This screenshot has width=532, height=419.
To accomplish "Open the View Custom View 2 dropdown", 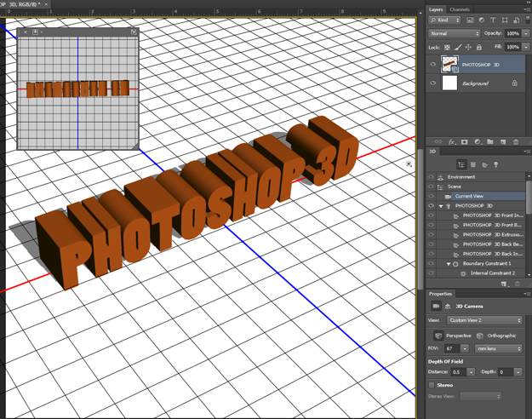I will (x=483, y=320).
